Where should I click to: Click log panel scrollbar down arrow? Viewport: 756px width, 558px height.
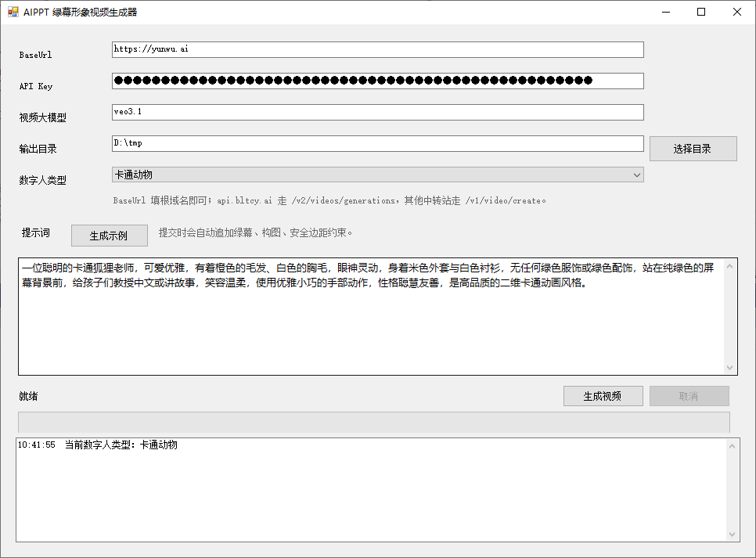click(732, 534)
